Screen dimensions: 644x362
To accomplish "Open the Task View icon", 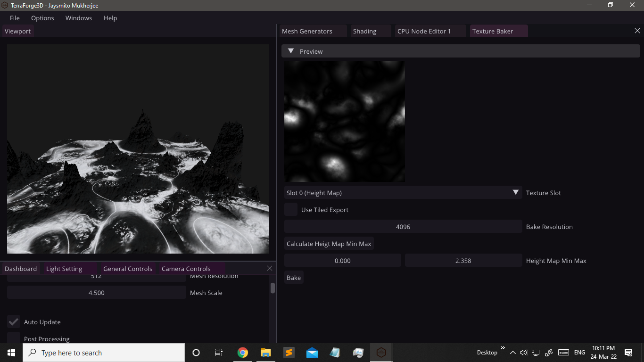I will [219, 353].
